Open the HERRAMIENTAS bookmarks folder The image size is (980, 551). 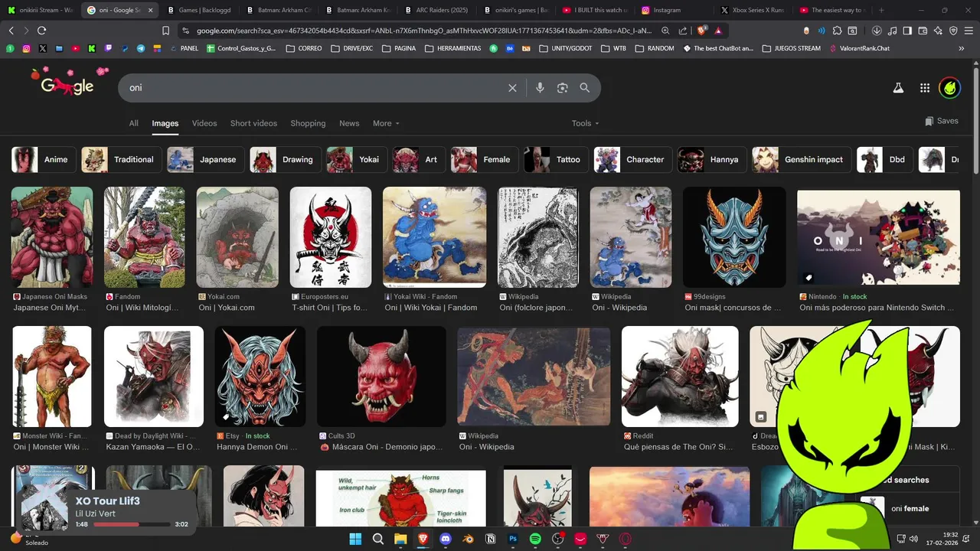coord(453,48)
